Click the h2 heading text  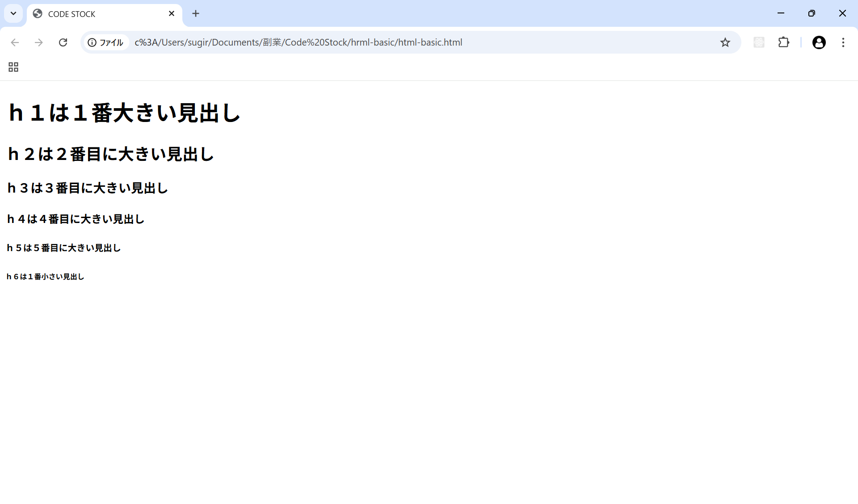point(111,154)
